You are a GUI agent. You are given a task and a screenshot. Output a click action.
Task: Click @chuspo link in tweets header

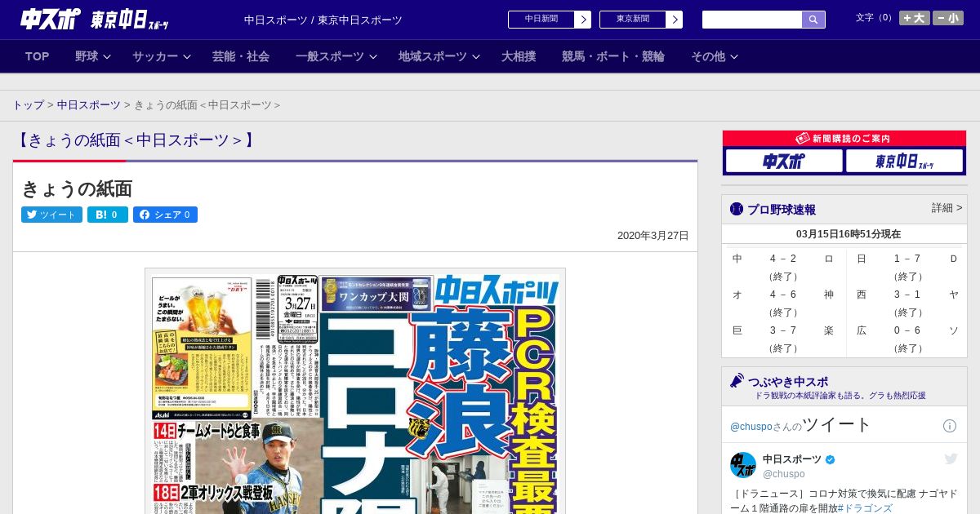tap(751, 427)
